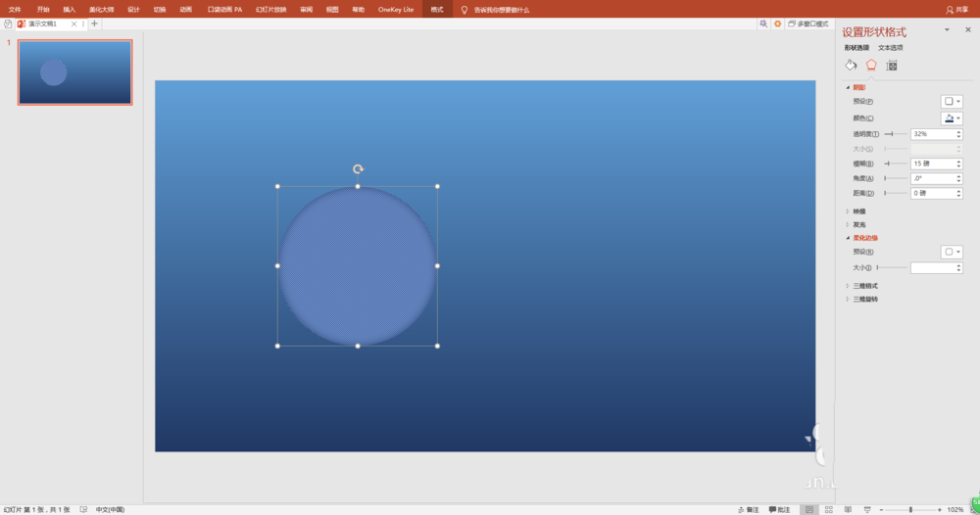
Task: Open the Fill & Line paint bucket tab
Action: [851, 65]
